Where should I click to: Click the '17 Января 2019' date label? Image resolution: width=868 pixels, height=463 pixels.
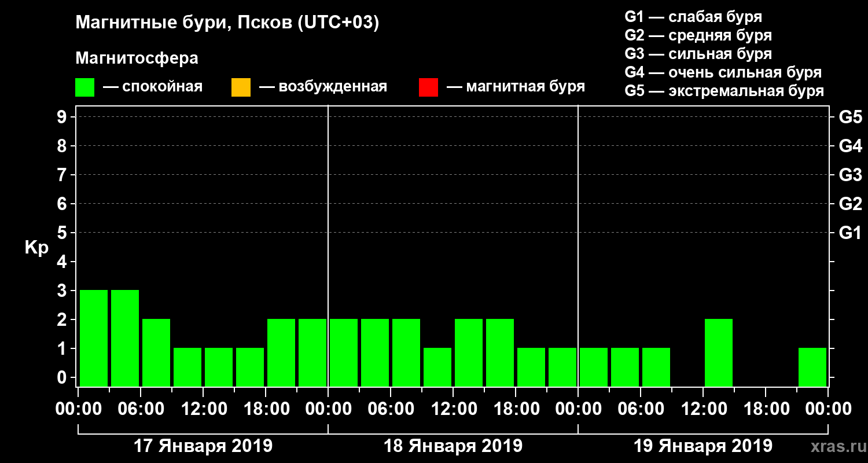pos(203,446)
